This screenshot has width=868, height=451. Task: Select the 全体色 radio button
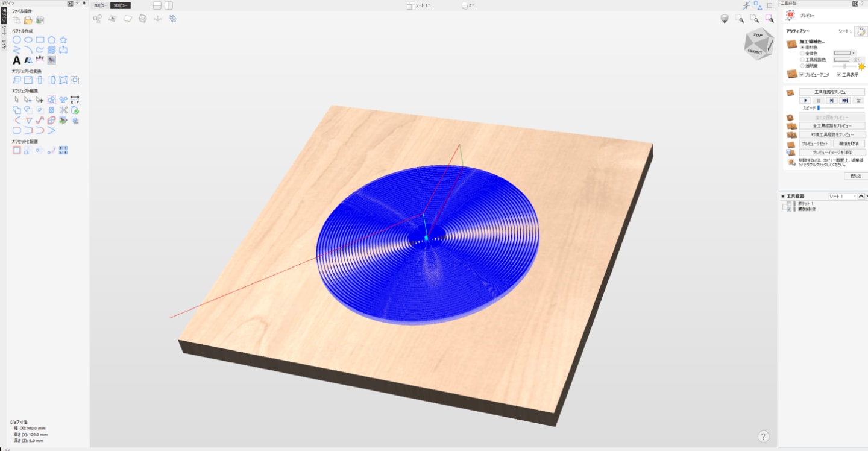(x=802, y=53)
